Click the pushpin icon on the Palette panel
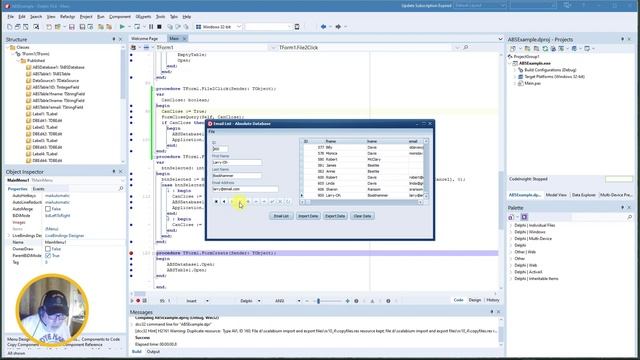Image resolution: width=640 pixels, height=360 pixels. [x=622, y=207]
